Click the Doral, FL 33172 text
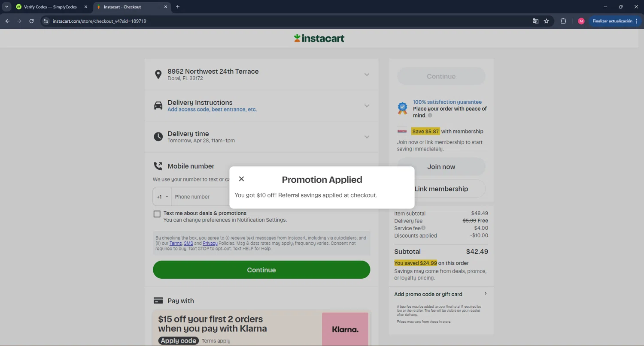The width and height of the screenshot is (644, 346). (185, 78)
